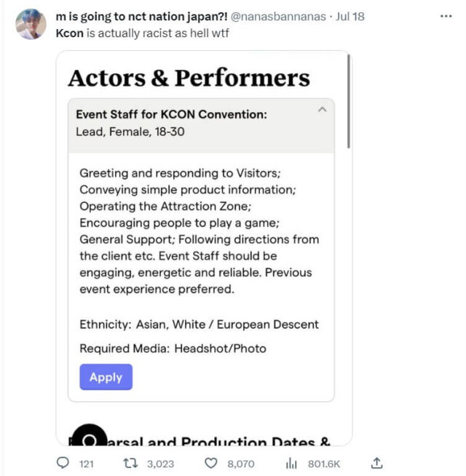This screenshot has height=476, width=466.
Task: Like the tweet with the heart icon
Action: [211, 463]
